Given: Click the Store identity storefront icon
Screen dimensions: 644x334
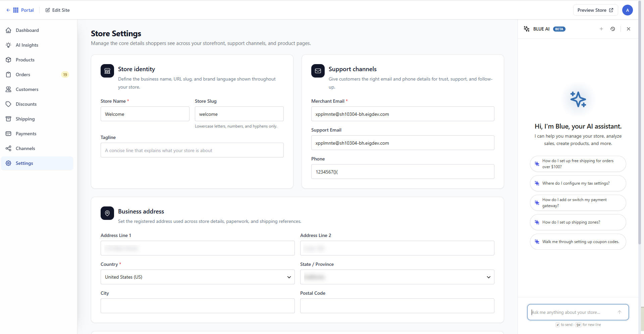Looking at the screenshot, I should [x=107, y=71].
